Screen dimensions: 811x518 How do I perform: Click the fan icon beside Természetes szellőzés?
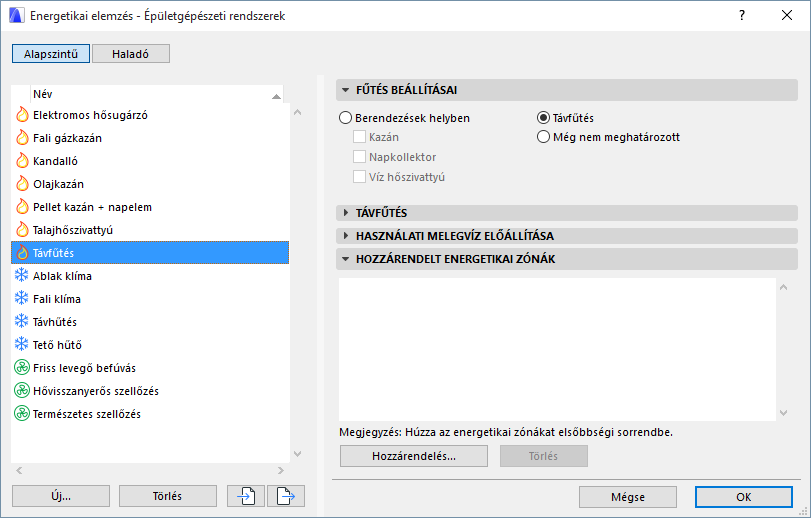(x=22, y=414)
